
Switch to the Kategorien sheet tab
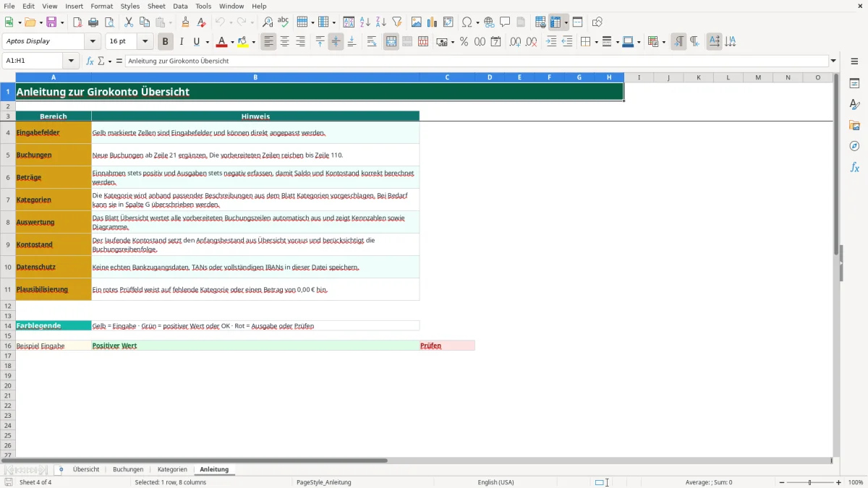[x=172, y=469]
